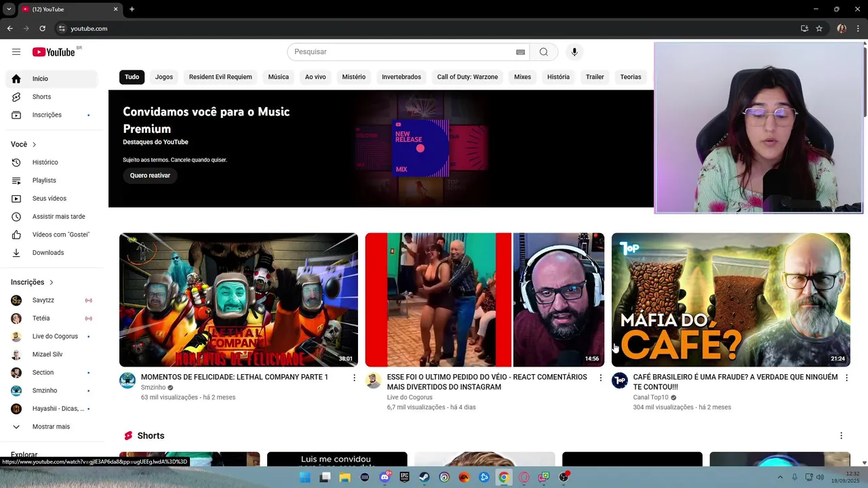The width and height of the screenshot is (868, 488).
Task: Expand subscriptions with Mostrar mais
Action: tap(52, 427)
